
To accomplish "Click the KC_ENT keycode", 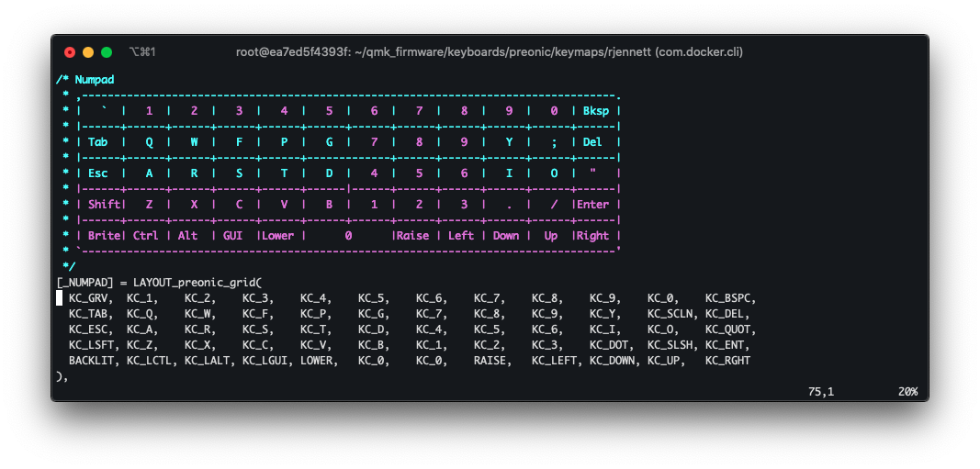I will click(727, 345).
